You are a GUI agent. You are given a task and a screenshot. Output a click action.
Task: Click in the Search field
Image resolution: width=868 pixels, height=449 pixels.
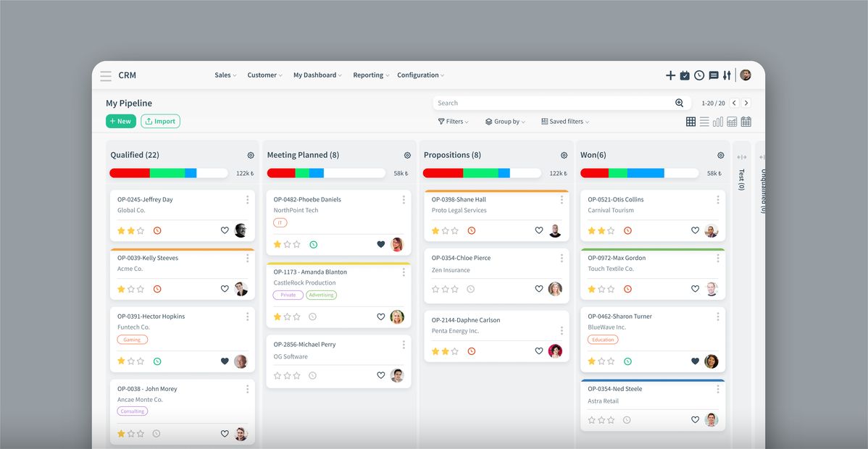pos(562,103)
